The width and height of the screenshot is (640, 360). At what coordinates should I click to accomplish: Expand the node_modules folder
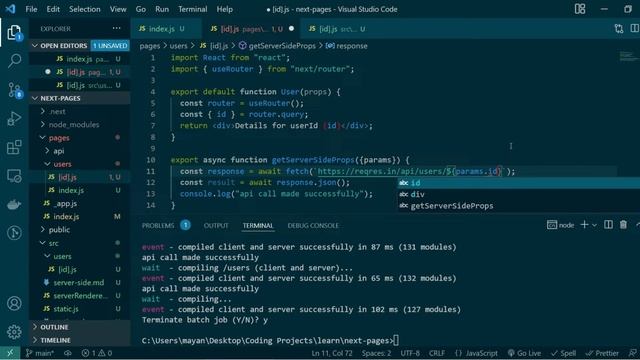(74, 124)
